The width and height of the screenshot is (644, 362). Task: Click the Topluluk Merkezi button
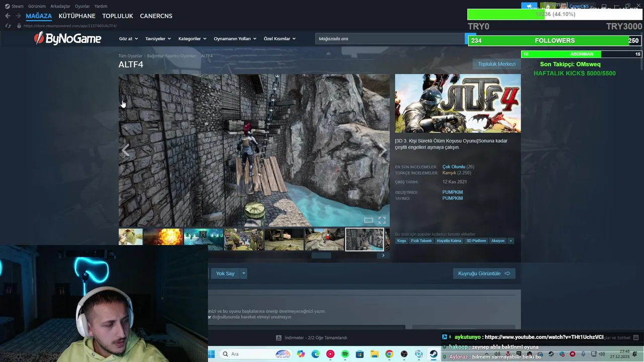click(497, 64)
